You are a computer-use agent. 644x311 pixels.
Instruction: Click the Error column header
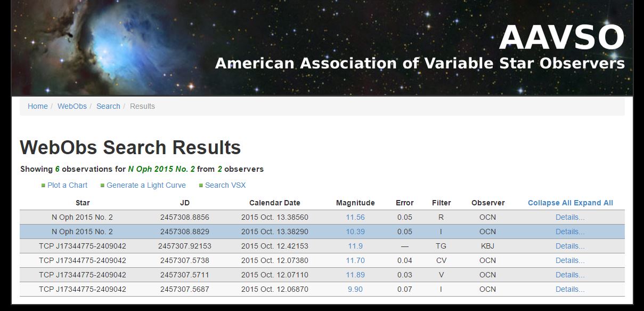[x=405, y=203]
